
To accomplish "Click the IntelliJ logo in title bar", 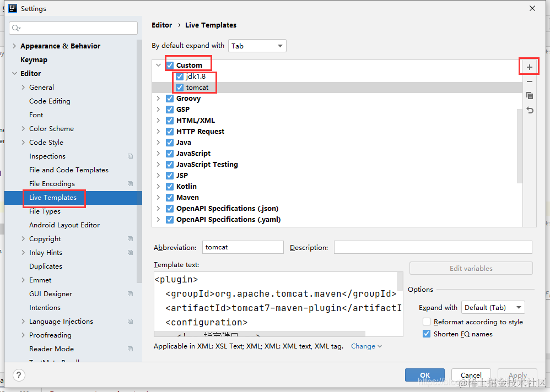I will (13, 8).
